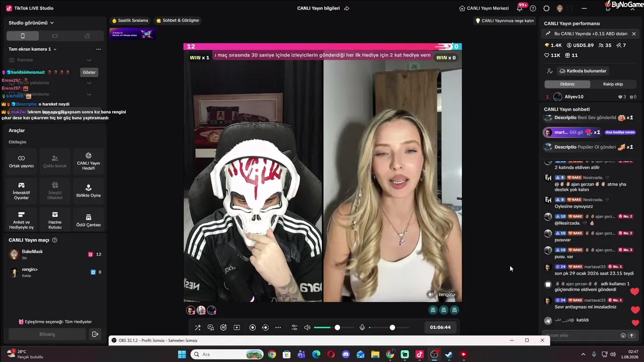Start recording with the record circle icon

[253, 327]
